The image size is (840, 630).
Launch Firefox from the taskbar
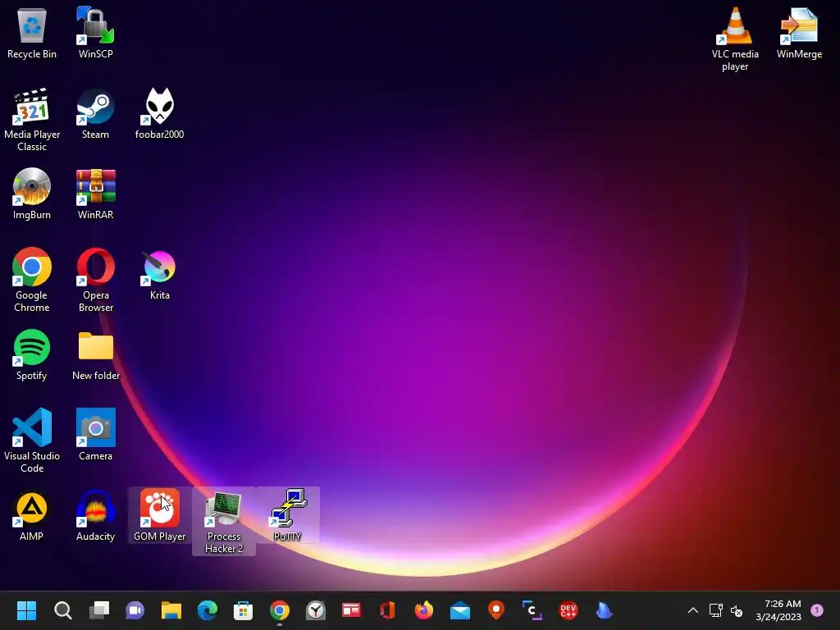pyautogui.click(x=424, y=610)
